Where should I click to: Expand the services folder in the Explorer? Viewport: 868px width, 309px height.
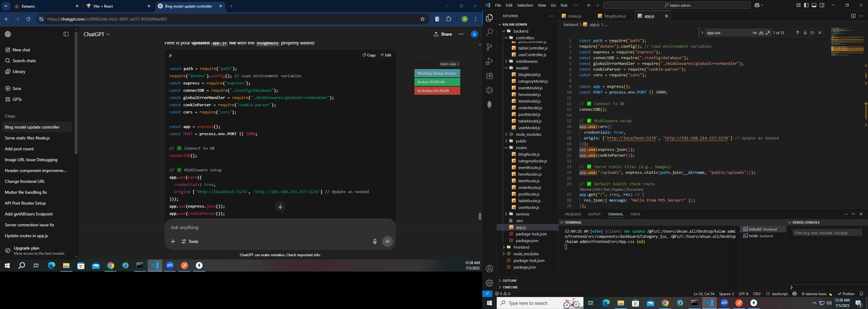pos(506,214)
